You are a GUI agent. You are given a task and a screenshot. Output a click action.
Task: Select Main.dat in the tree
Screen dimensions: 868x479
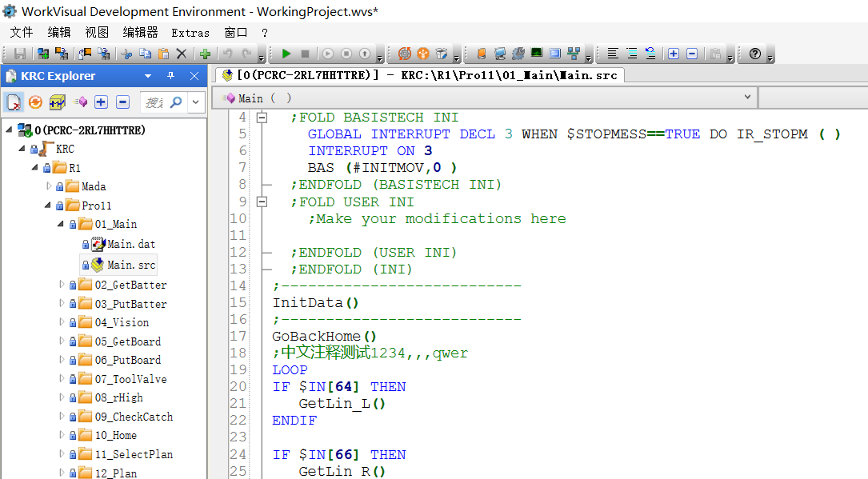pyautogui.click(x=131, y=244)
